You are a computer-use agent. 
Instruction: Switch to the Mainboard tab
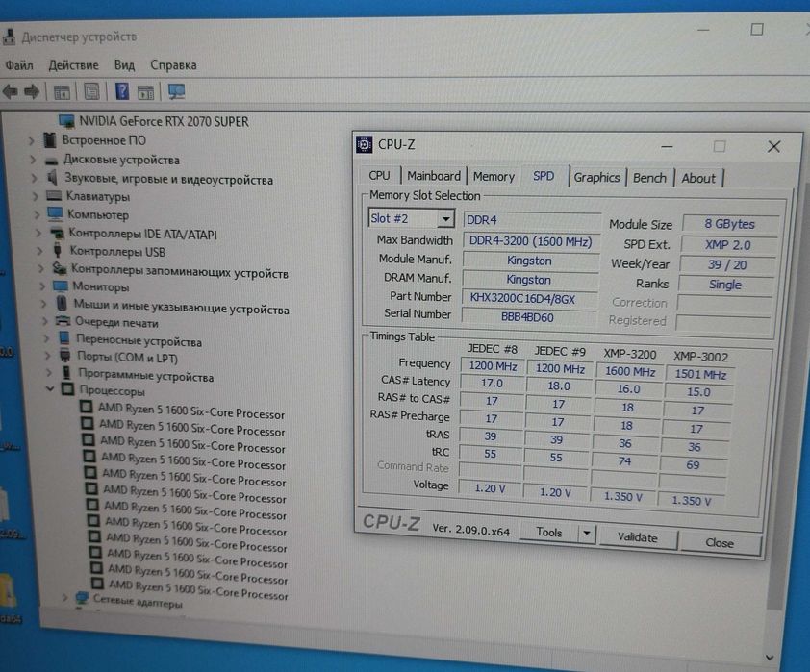tap(434, 176)
